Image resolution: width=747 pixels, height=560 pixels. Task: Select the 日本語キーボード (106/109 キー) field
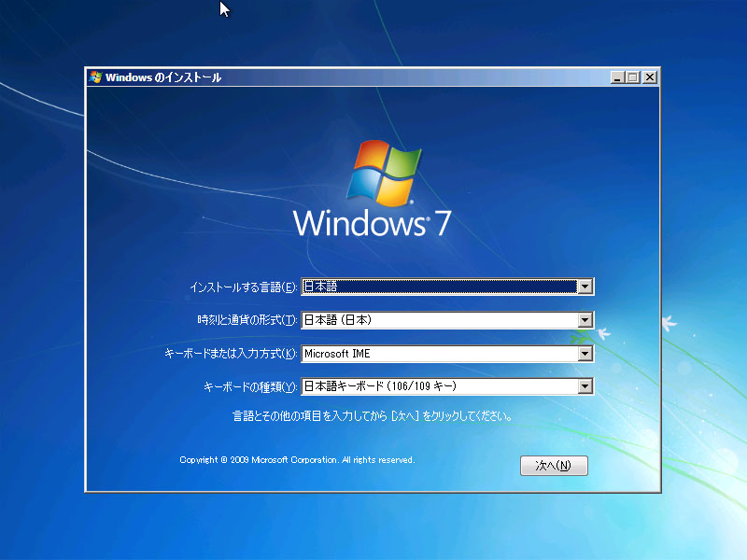point(439,386)
